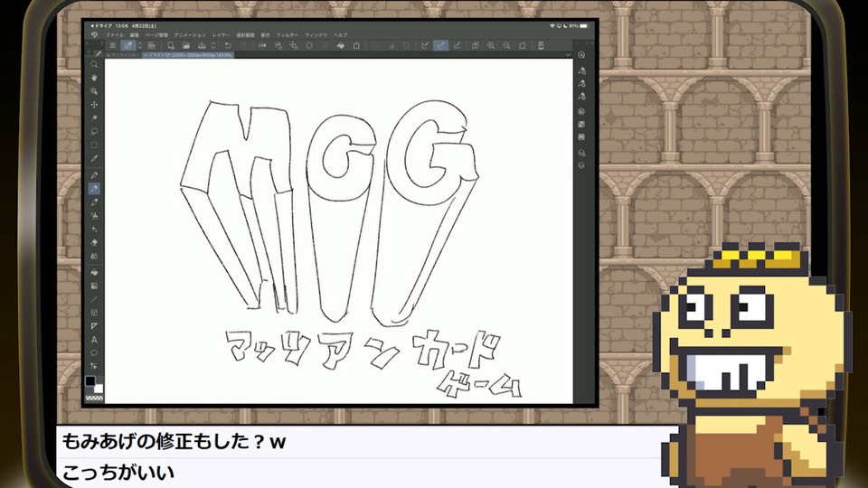Select the Rectangle selection tool
This screenshot has height=488, width=868.
click(94, 145)
